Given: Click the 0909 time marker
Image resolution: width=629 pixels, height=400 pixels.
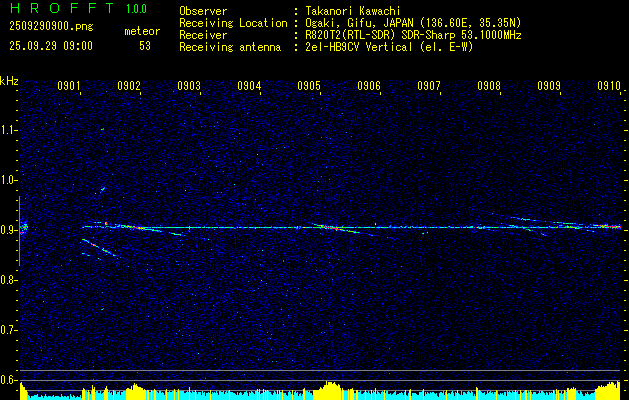Looking at the screenshot, I should point(549,86).
